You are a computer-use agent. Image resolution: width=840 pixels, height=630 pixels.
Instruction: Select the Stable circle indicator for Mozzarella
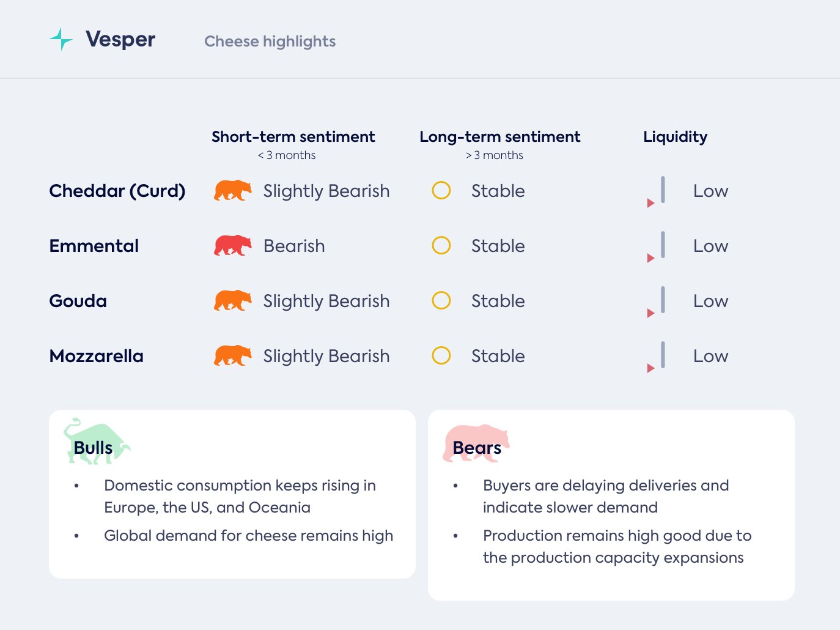click(x=441, y=356)
